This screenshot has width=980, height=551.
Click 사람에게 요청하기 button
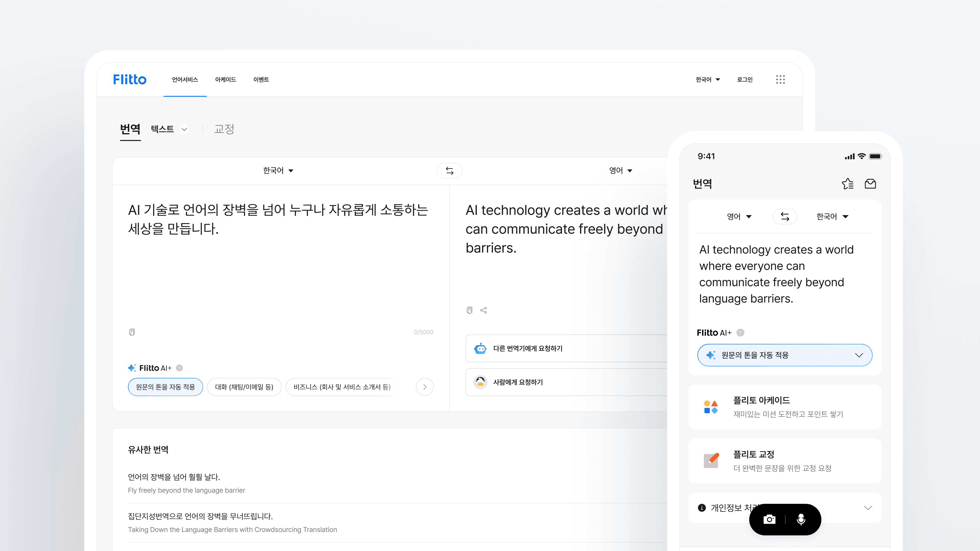coord(567,382)
